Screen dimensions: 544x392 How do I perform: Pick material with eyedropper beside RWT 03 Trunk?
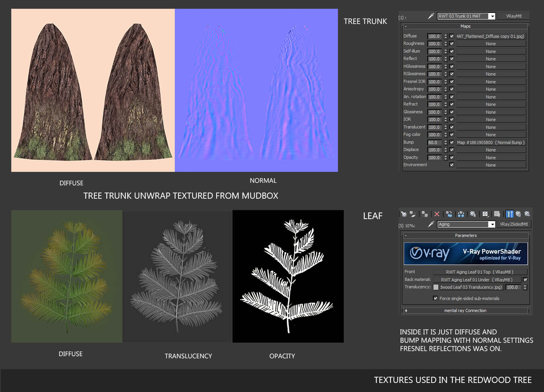431,16
